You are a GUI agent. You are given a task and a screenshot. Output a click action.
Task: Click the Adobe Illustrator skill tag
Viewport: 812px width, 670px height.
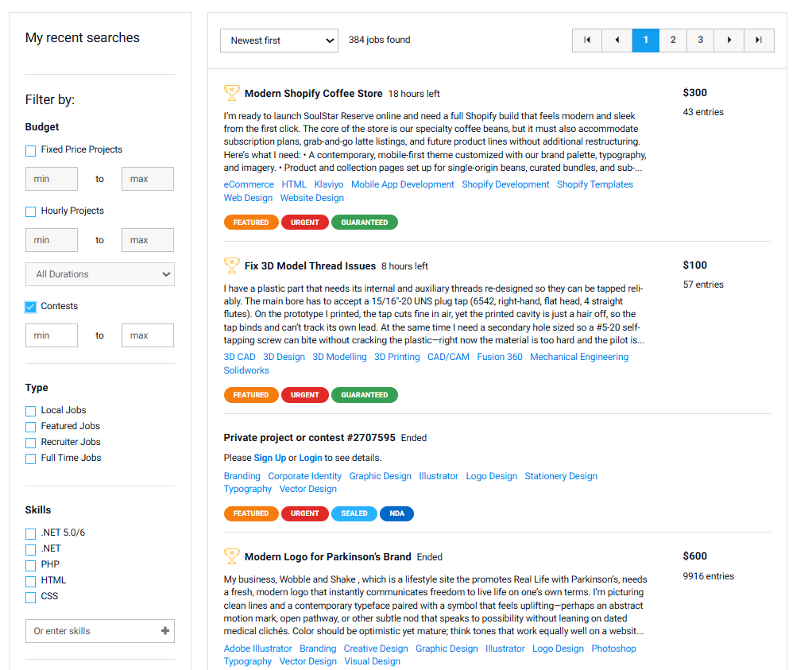(257, 649)
